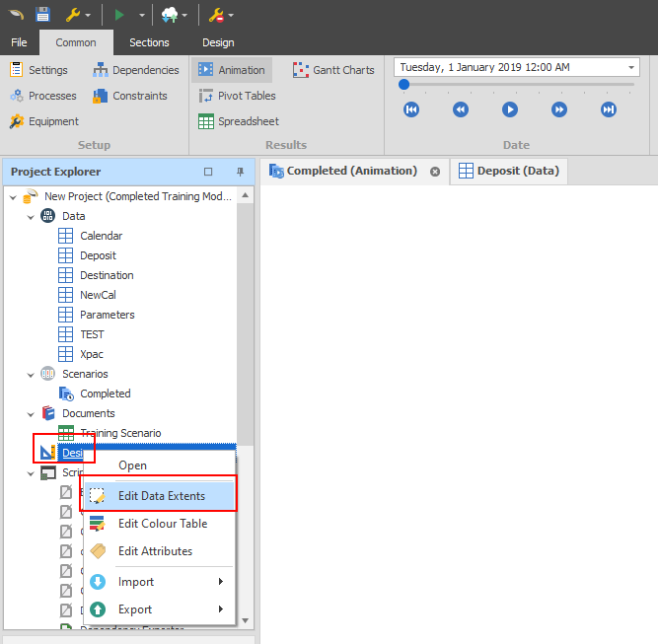The width and height of the screenshot is (658, 644).
Task: Select the Deposit table in Project Explorer
Action: [x=98, y=255]
